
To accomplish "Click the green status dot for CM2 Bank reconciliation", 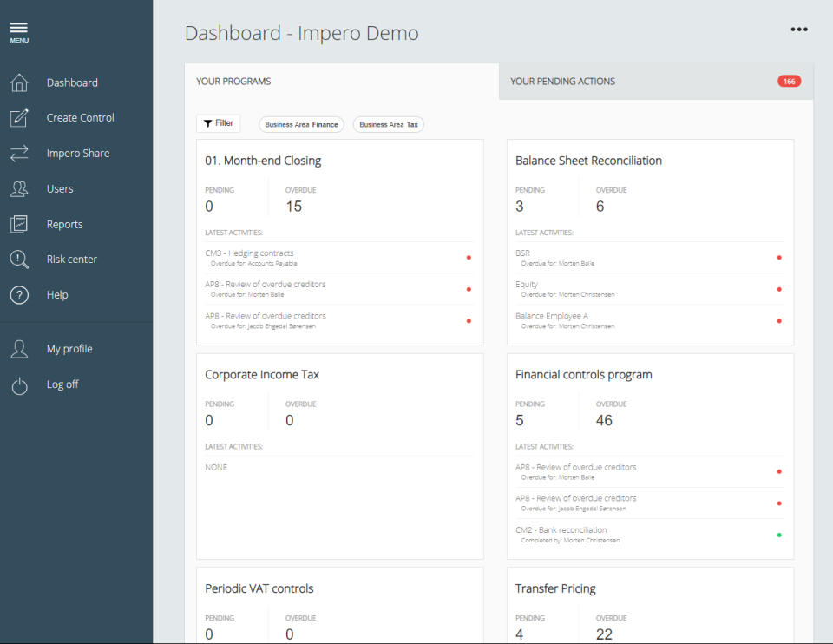I will (x=779, y=535).
